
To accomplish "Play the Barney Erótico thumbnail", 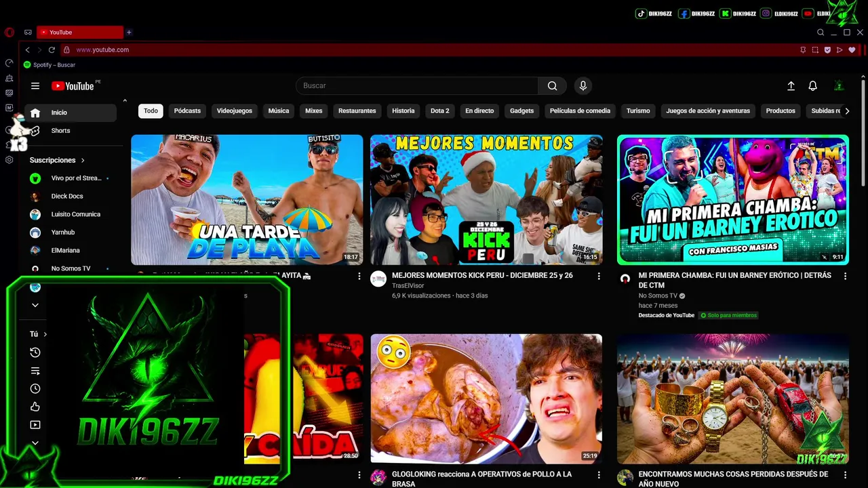I will [x=733, y=199].
